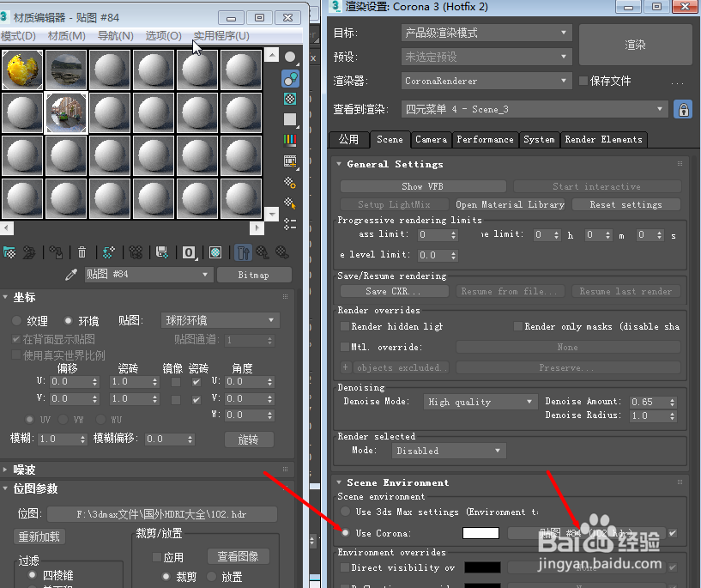Toggle Render only masks checkbox
Image resolution: width=701 pixels, height=588 pixels.
pos(517,326)
